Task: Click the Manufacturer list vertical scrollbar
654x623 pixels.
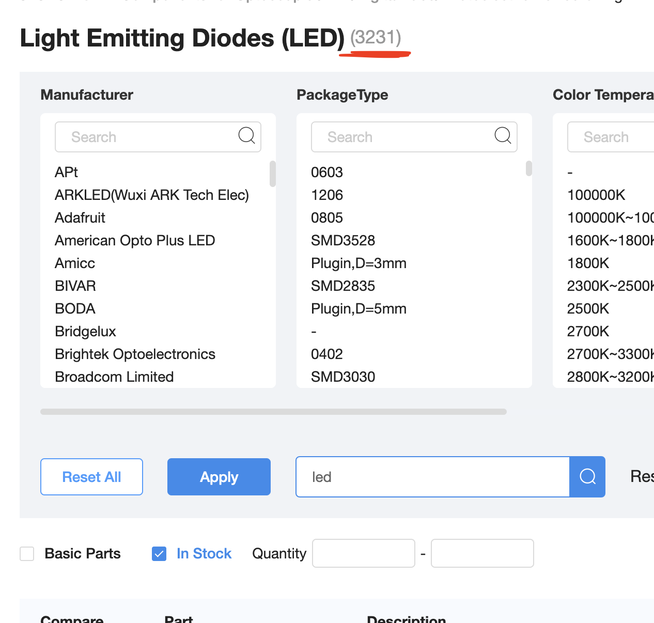Action: pyautogui.click(x=273, y=174)
